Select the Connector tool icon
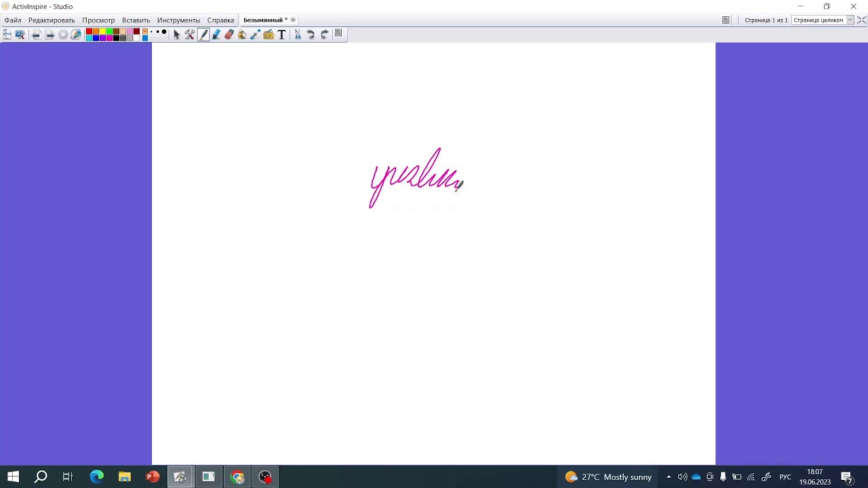Image resolution: width=868 pixels, height=488 pixels. [255, 34]
